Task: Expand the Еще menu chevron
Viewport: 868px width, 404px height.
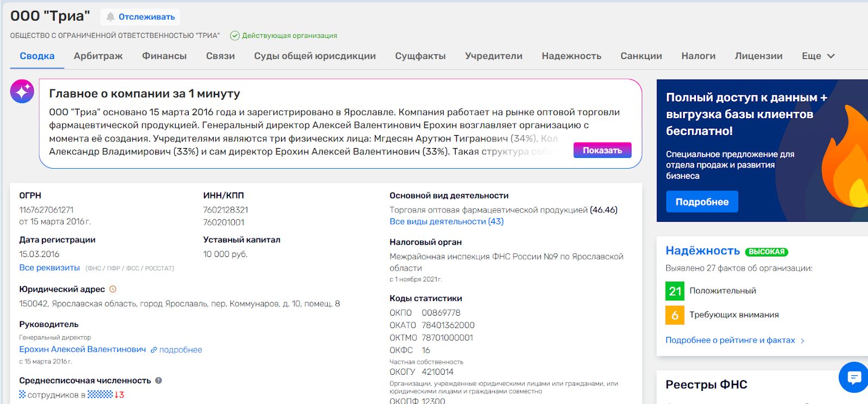Action: [x=831, y=56]
